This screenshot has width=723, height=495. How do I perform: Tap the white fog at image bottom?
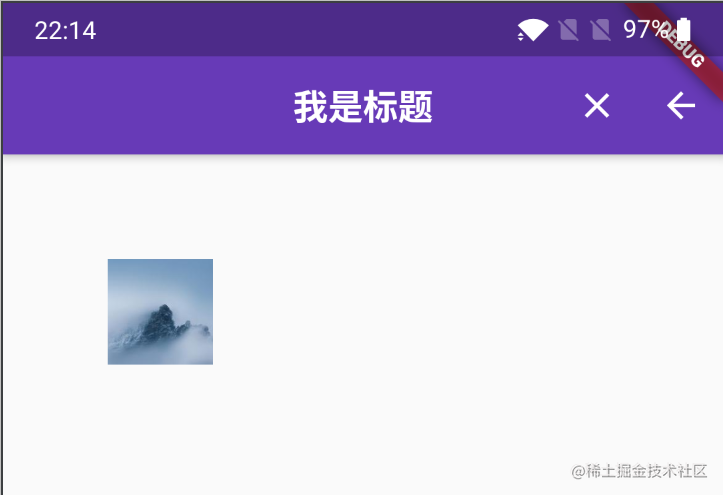point(160,354)
